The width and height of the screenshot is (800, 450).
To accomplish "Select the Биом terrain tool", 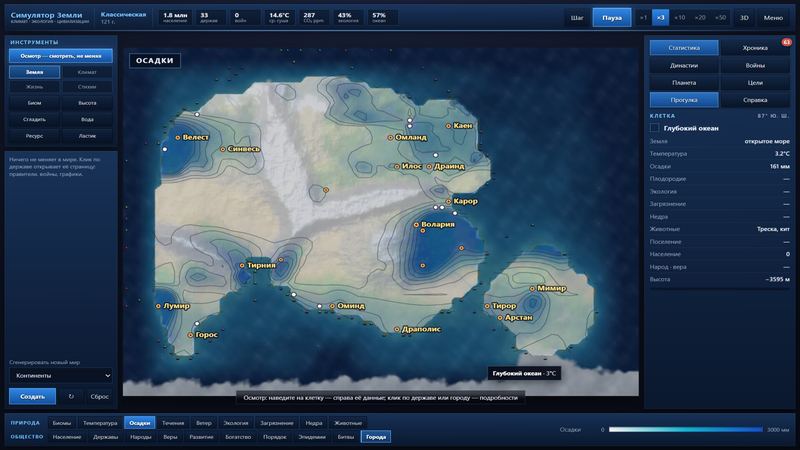I will pos(34,103).
